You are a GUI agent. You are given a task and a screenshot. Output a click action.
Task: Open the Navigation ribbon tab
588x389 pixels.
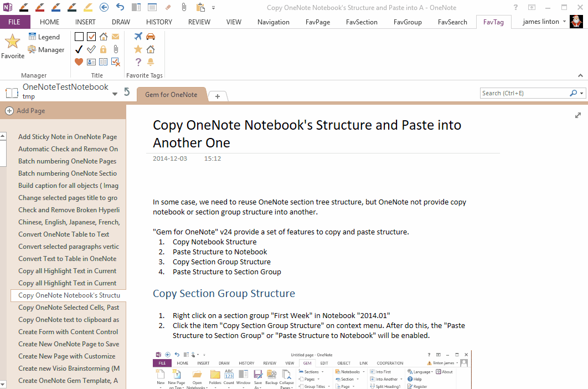tap(274, 22)
